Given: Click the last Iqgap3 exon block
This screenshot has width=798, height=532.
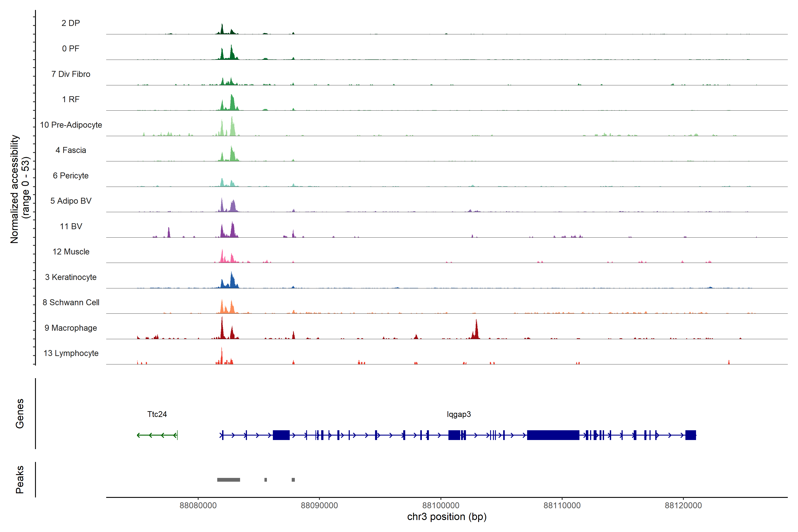Looking at the screenshot, I should point(690,435).
